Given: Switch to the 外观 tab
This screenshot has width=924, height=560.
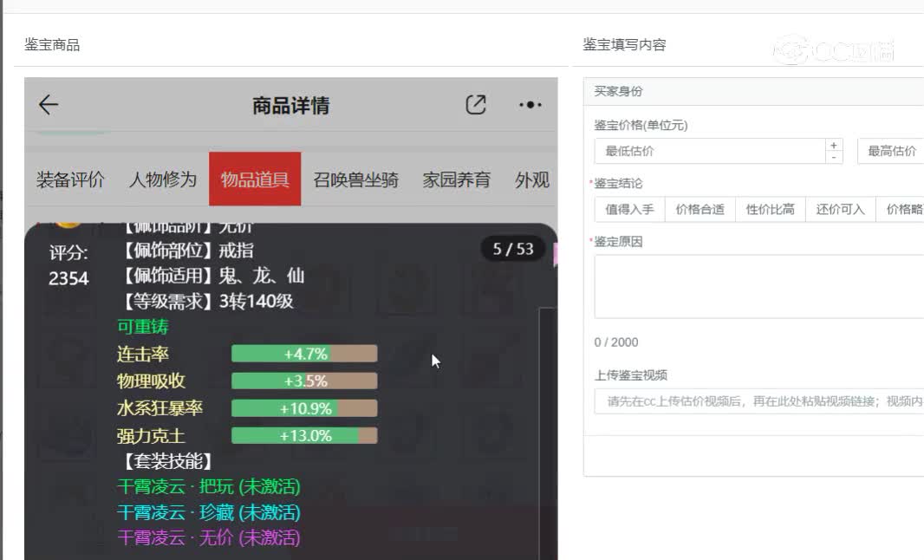Looking at the screenshot, I should click(x=532, y=179).
